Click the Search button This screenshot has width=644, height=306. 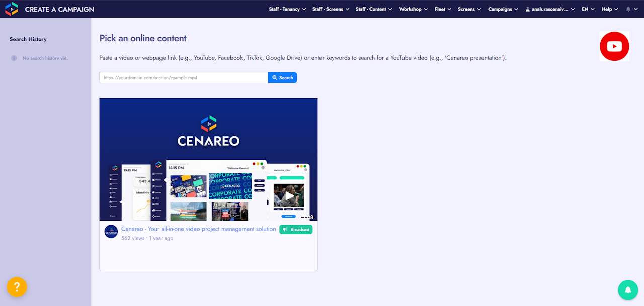pyautogui.click(x=282, y=78)
